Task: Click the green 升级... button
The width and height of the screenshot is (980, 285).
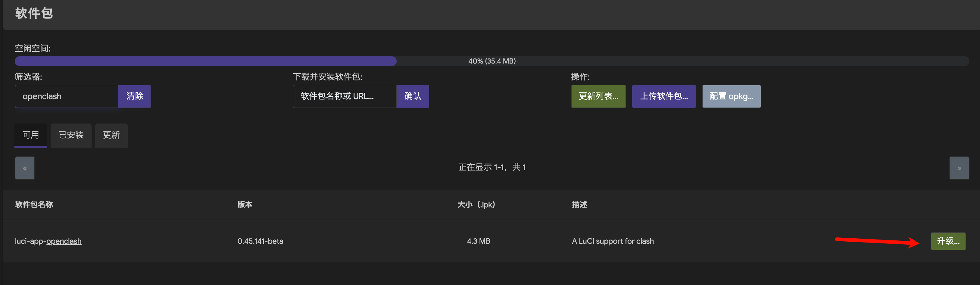Action: pos(948,241)
